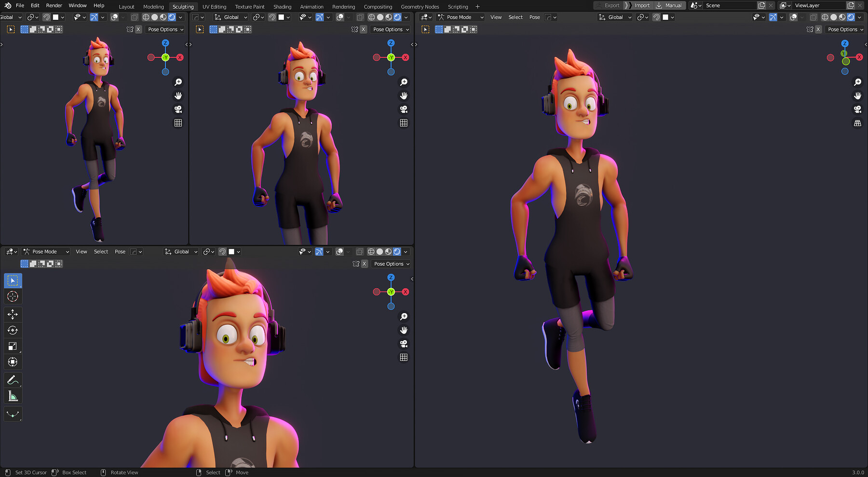This screenshot has height=477, width=868.
Task: Switch perspective grid icon in small full-body viewport
Action: coord(178,123)
